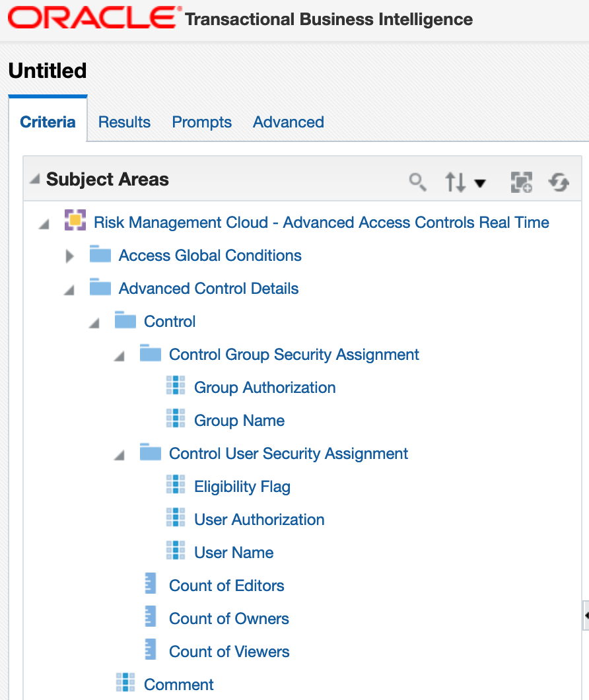Toggle the side pane collapse arrow
Screen dimensions: 589x700
click(x=586, y=615)
